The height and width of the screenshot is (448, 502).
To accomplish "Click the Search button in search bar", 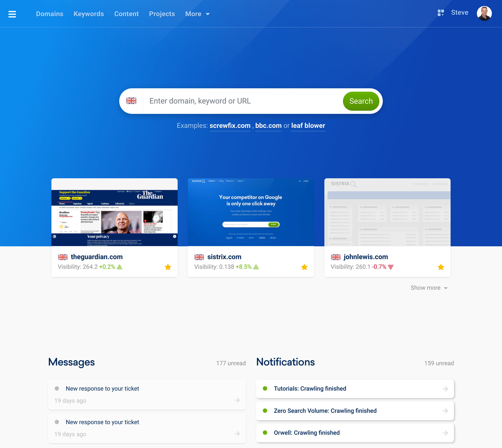I will 361,101.
